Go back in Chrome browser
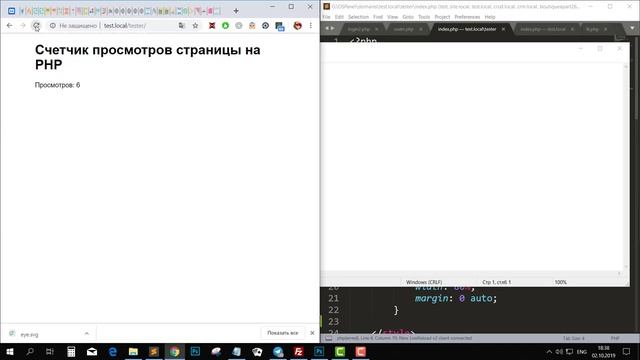640x360 pixels. click(9, 26)
